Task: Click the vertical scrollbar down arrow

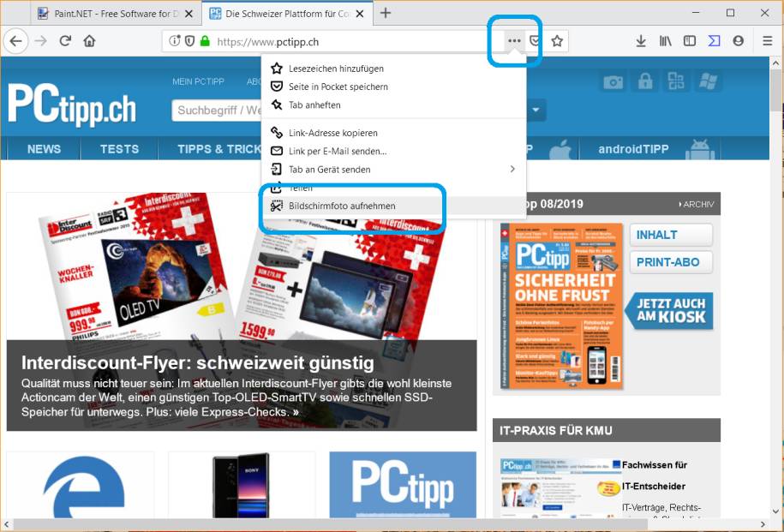Action: (x=776, y=512)
